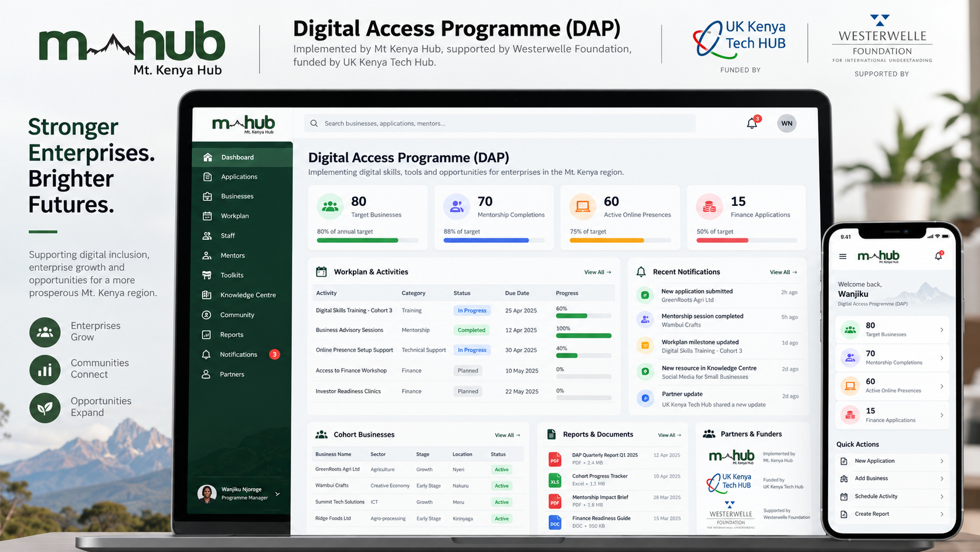Click the Active Online Presences laptop icon

point(583,206)
